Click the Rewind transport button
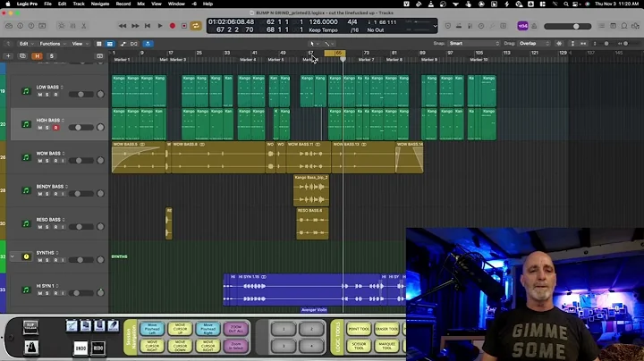Viewport: 644px width, 361px height. 123,26
